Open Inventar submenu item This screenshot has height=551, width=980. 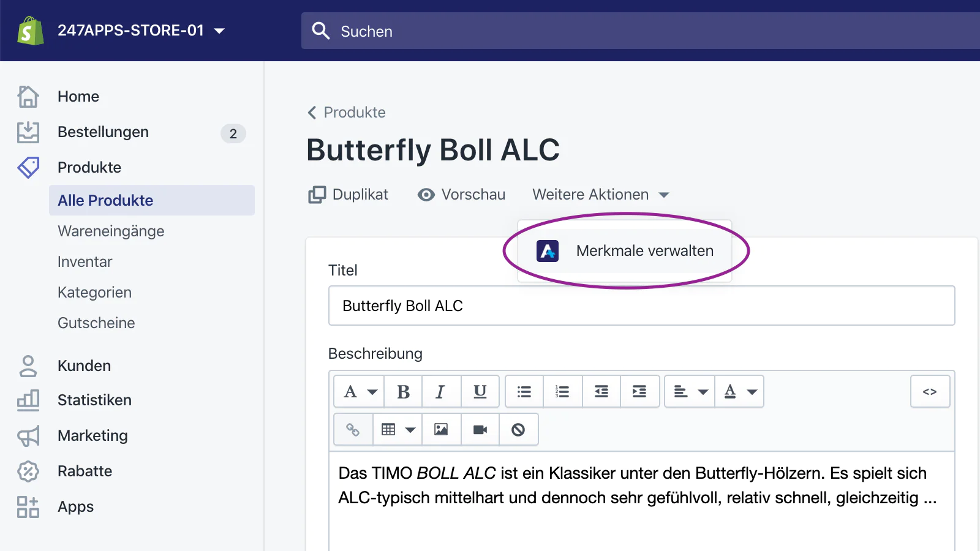[85, 262]
